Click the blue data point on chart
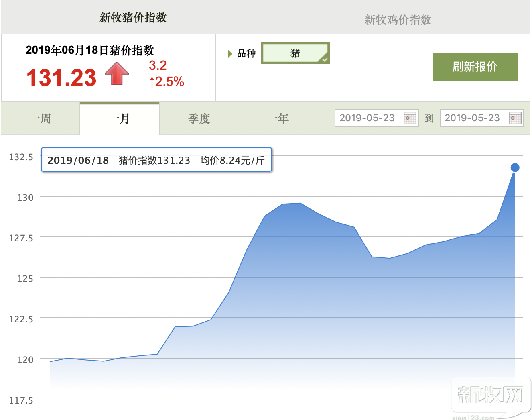 coord(515,168)
